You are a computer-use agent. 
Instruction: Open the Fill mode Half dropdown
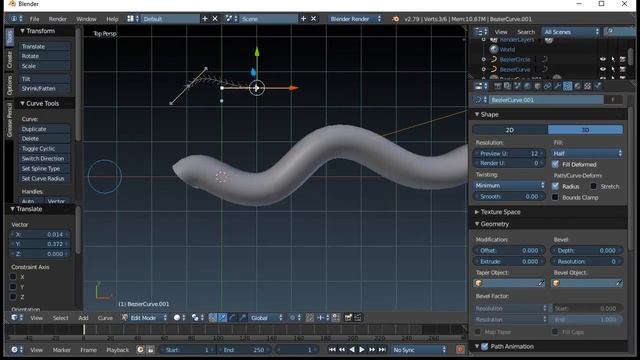pos(587,153)
